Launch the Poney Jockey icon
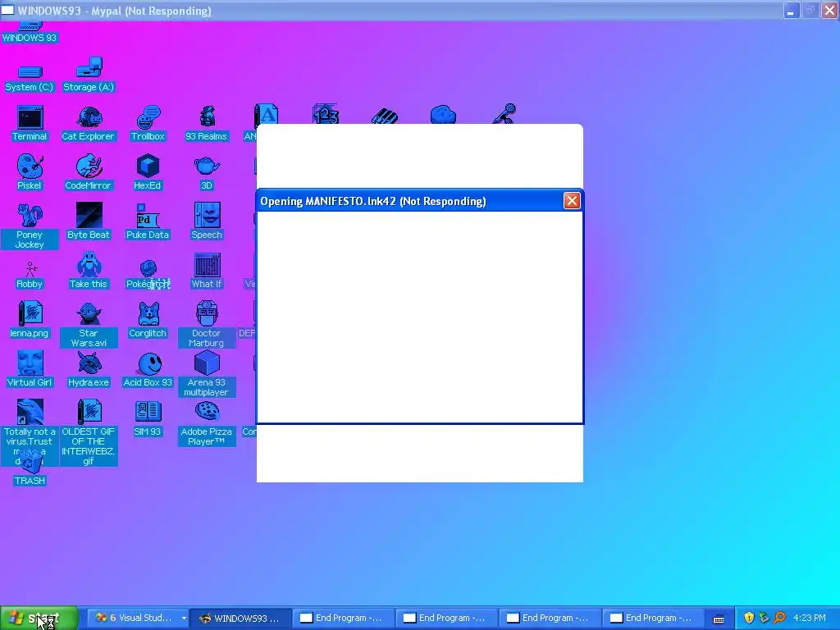840x630 pixels. pos(30,226)
